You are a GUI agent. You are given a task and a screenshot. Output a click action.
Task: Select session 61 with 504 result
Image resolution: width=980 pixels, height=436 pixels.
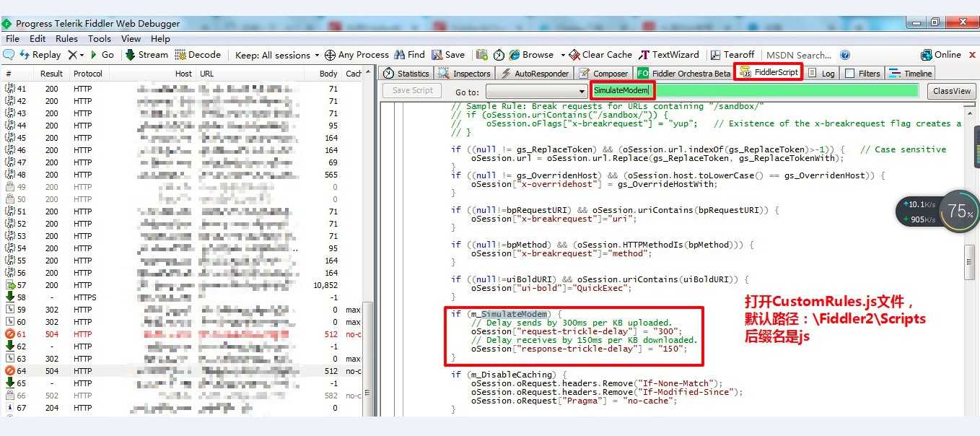(x=181, y=334)
